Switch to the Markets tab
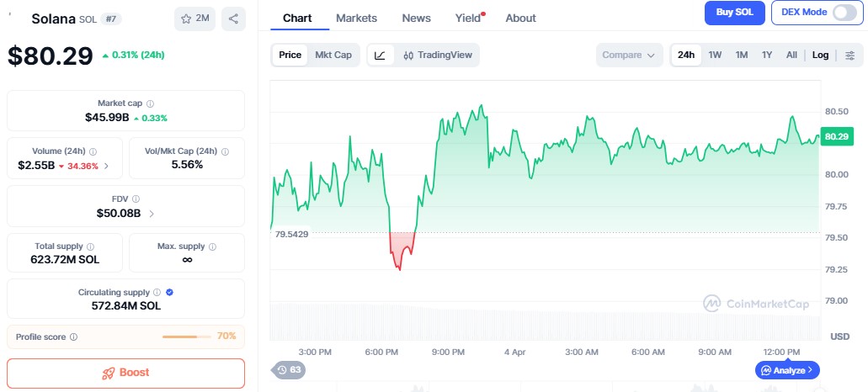Screen dimensions: 868x392 pos(356,18)
